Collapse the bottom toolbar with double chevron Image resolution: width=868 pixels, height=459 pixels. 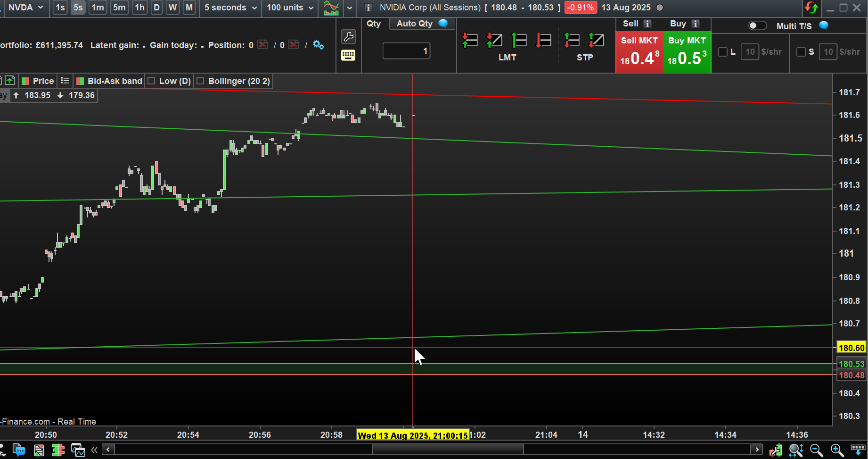pos(94,450)
